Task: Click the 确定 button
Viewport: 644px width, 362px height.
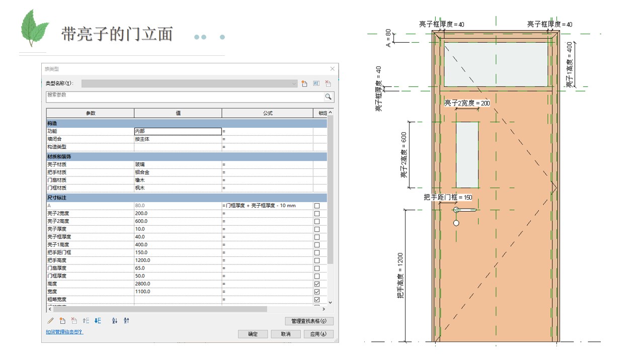Action: 253,334
